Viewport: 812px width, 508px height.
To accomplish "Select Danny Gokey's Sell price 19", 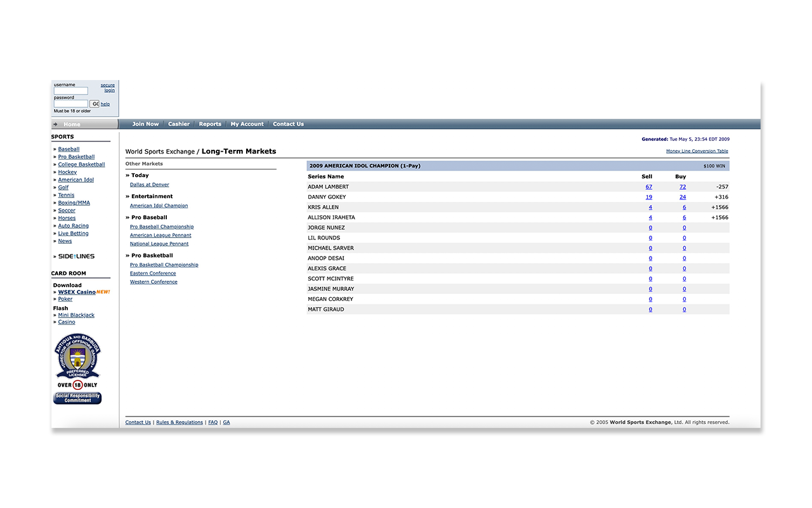I will 649,197.
